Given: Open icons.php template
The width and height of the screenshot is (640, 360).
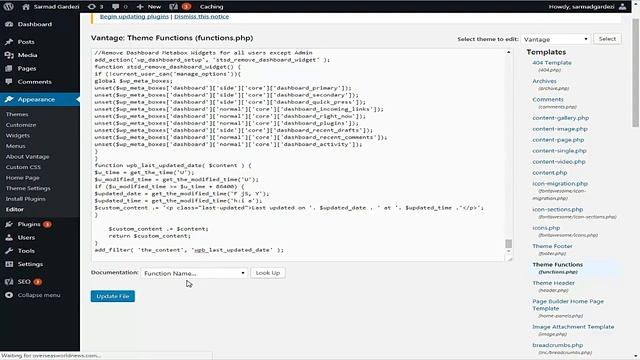Looking at the screenshot, I should pyautogui.click(x=546, y=228).
